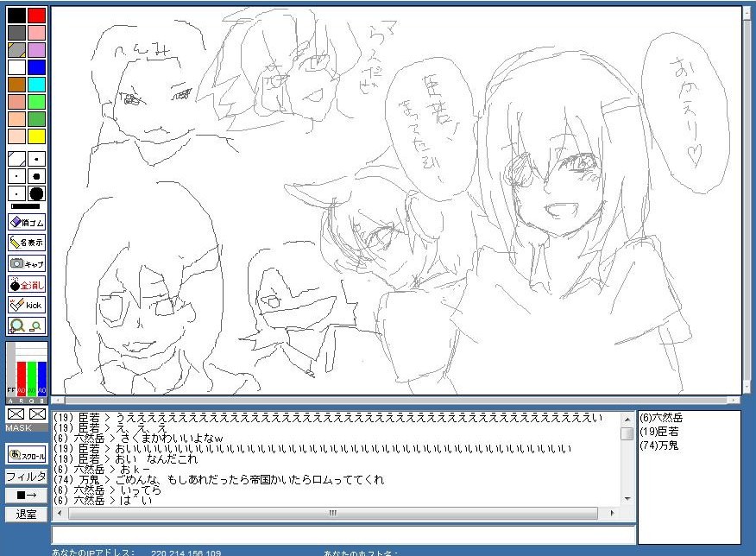
Task: Adjust the green (G) channel bar
Action: 32,377
